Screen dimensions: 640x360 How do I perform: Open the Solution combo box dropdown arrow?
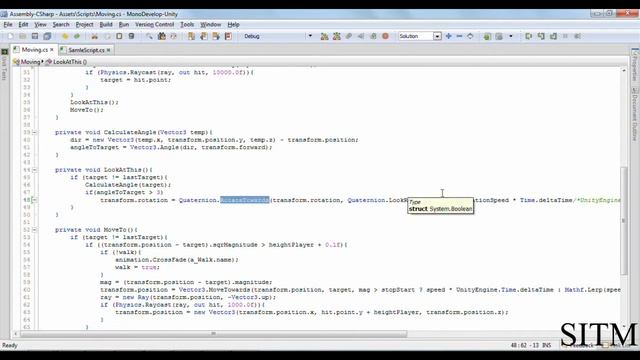coord(437,36)
